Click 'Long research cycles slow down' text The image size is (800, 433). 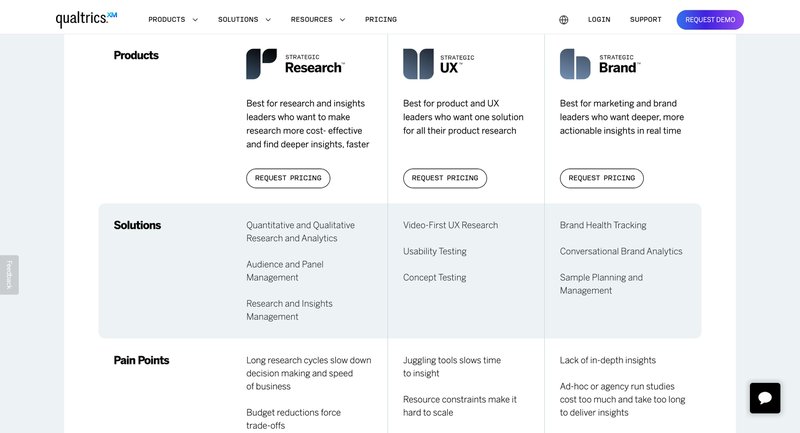pos(309,360)
